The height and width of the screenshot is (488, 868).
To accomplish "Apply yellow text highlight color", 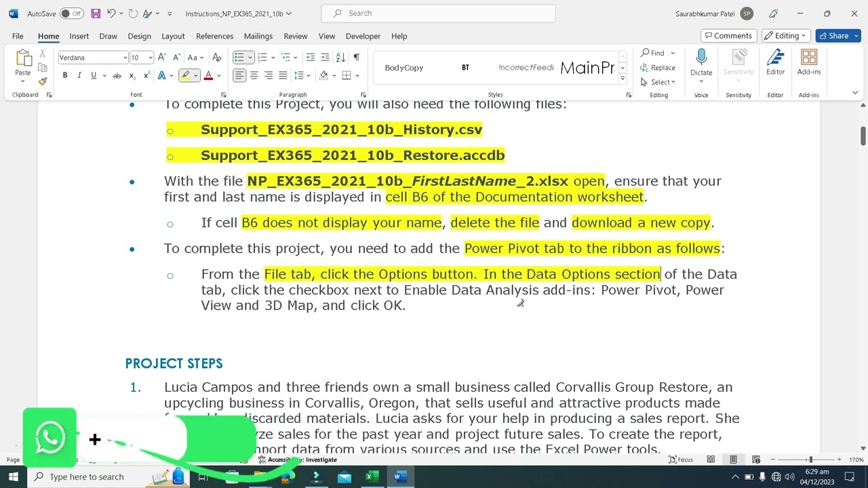I will coord(184,75).
